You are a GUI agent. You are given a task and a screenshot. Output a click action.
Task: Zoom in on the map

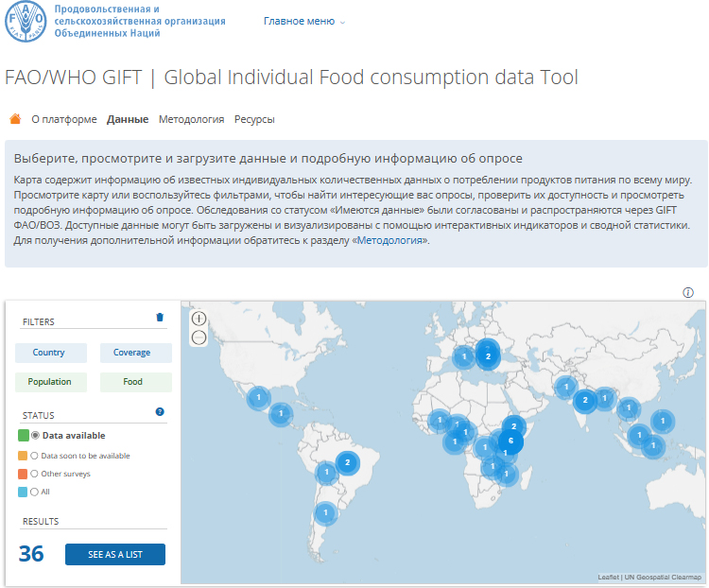(x=199, y=319)
